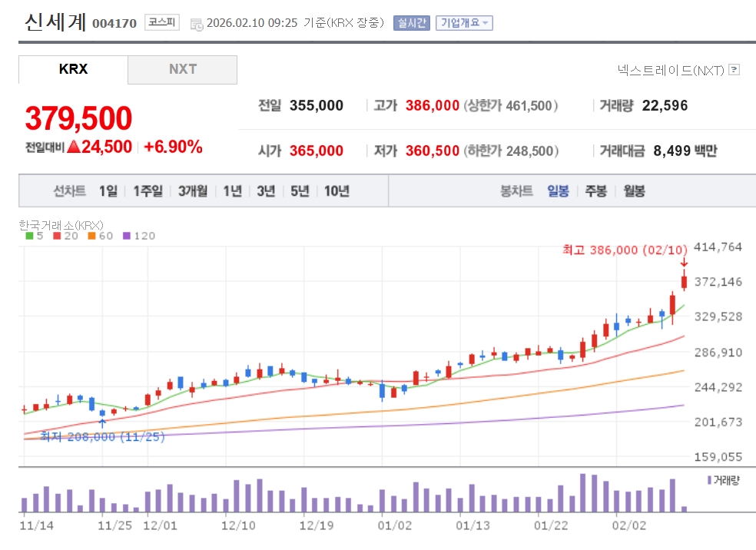Click the clock icon beside the timestamp

coord(197,23)
